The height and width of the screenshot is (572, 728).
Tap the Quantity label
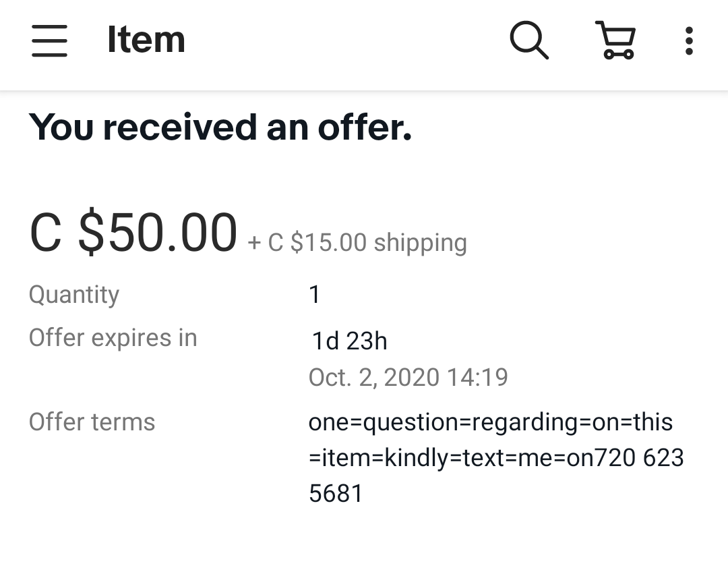coord(74,295)
